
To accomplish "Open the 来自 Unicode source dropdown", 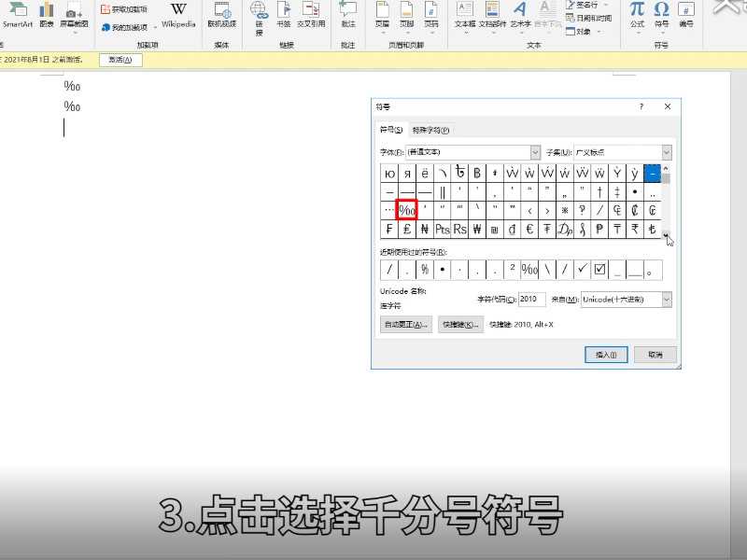I will click(667, 300).
